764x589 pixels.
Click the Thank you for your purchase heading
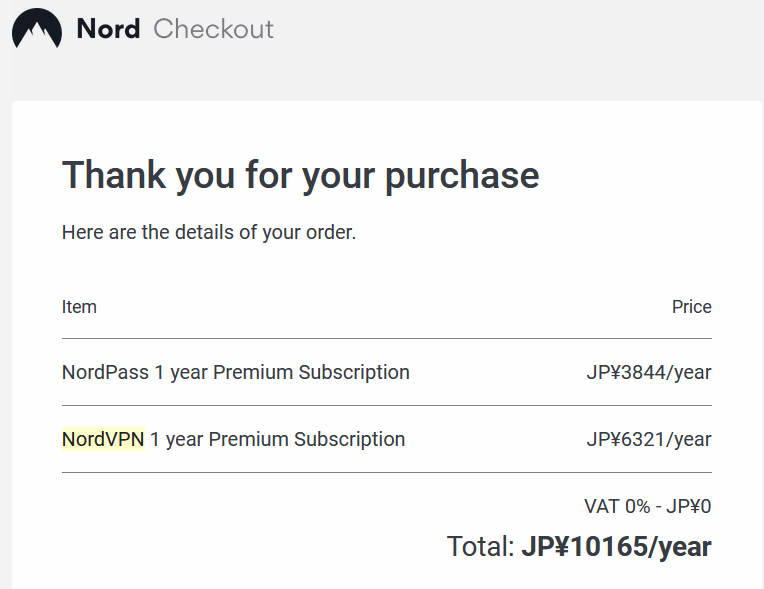300,175
